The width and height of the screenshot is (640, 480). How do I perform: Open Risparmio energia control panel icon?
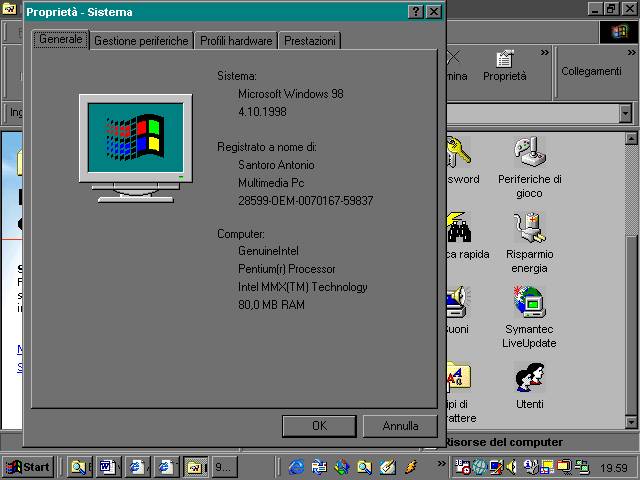pyautogui.click(x=529, y=243)
